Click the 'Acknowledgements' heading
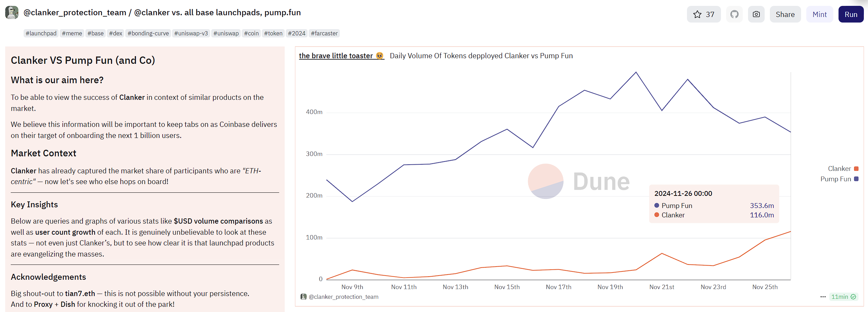 [48, 277]
